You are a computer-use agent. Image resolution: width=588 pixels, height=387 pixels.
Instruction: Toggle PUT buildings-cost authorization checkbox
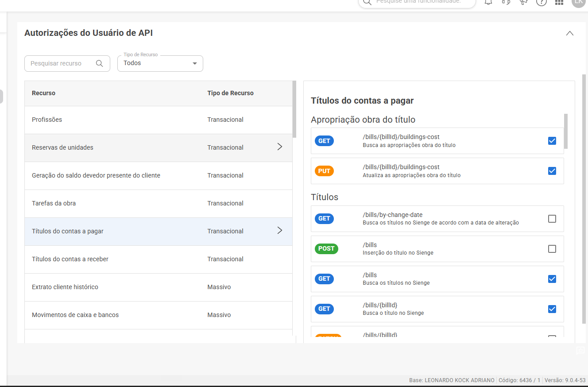tap(552, 171)
